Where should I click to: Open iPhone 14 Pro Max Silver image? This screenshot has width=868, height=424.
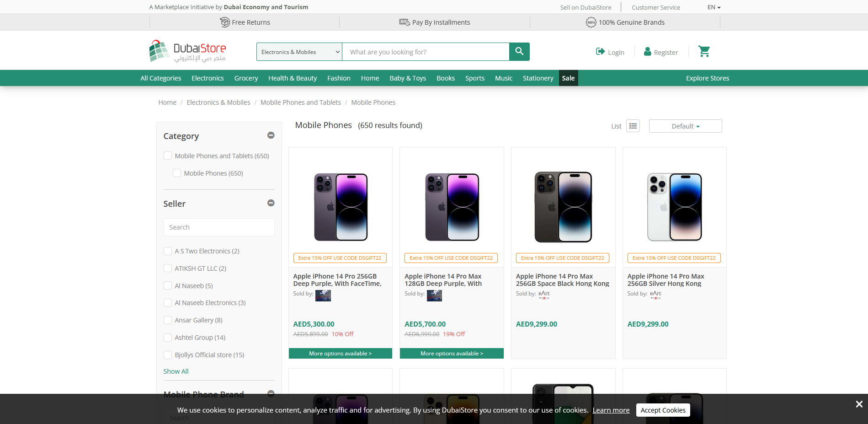click(x=675, y=207)
